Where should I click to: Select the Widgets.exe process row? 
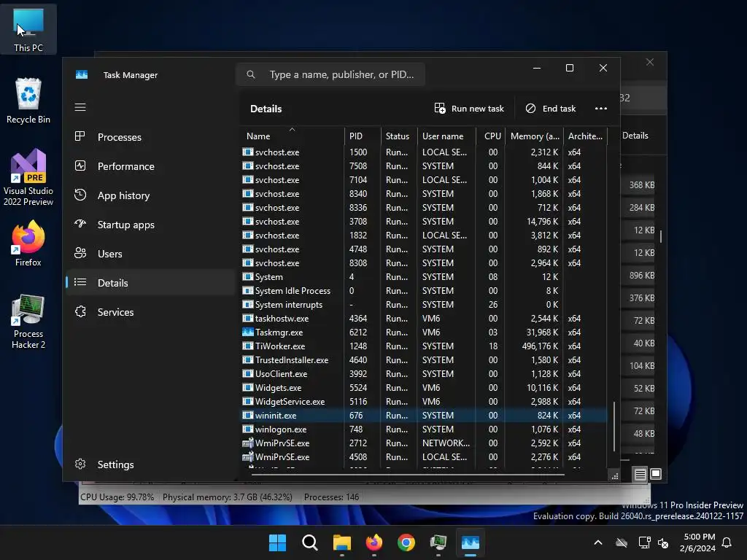[x=424, y=388]
